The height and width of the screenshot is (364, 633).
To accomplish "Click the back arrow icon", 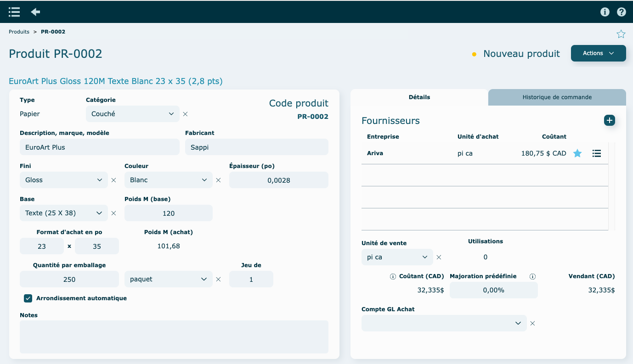I will (x=35, y=12).
